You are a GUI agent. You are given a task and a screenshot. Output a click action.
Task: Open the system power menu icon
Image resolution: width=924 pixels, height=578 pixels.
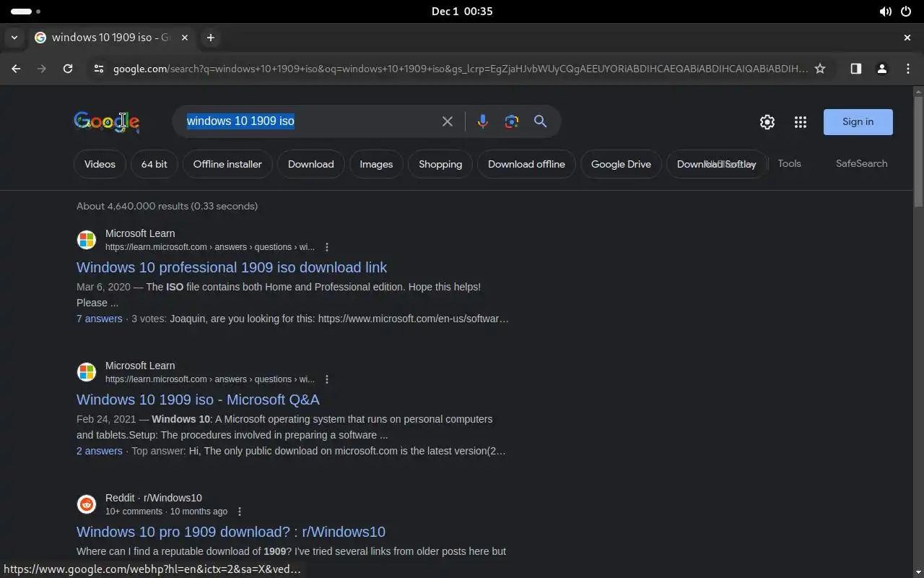[x=905, y=12]
